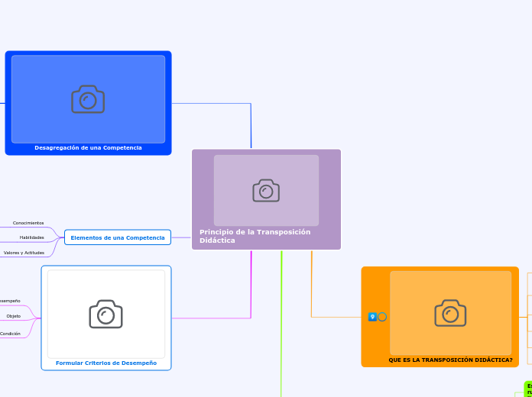The width and height of the screenshot is (532, 397).
Task: Select the partially visible Desempeño branch
Action: coord(10,301)
